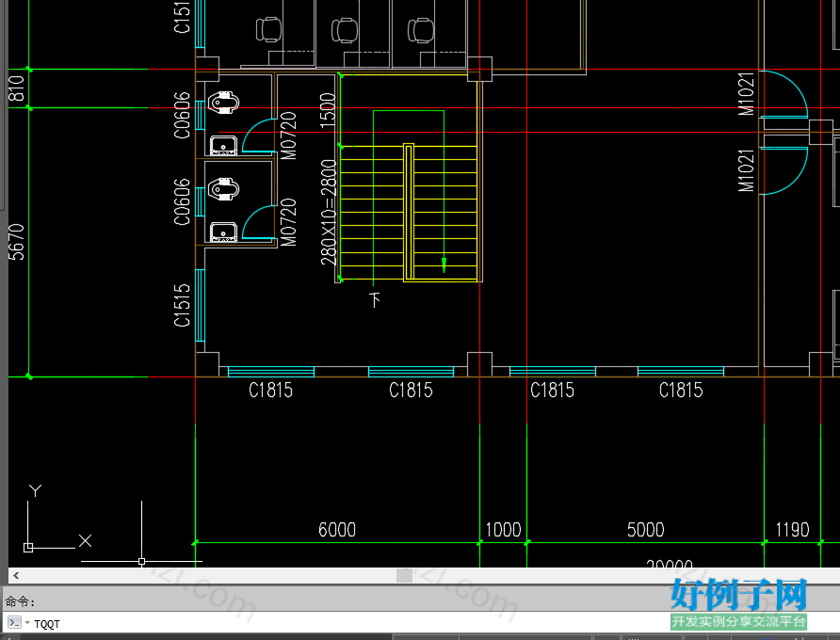Pick the yellow stair central handrail
The width and height of the screenshot is (840, 640).
[x=409, y=212]
